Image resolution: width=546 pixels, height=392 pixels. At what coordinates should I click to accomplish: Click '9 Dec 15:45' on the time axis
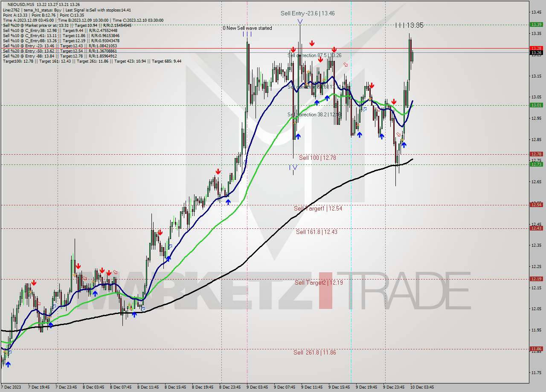click(x=338, y=387)
